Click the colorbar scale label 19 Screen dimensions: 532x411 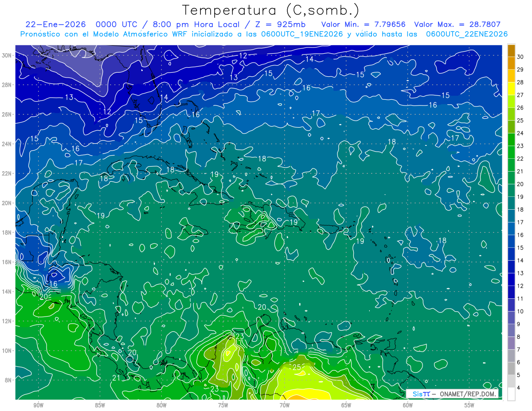[520, 197]
